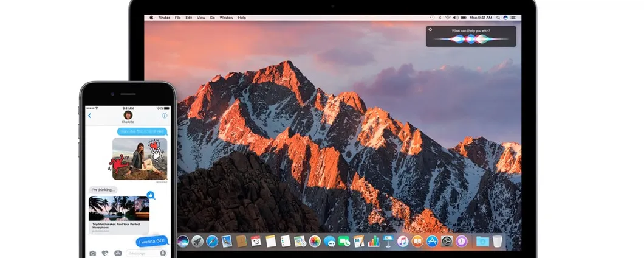Open Notes icon in Dock
The height and width of the screenshot is (258, 644).
(x=270, y=241)
